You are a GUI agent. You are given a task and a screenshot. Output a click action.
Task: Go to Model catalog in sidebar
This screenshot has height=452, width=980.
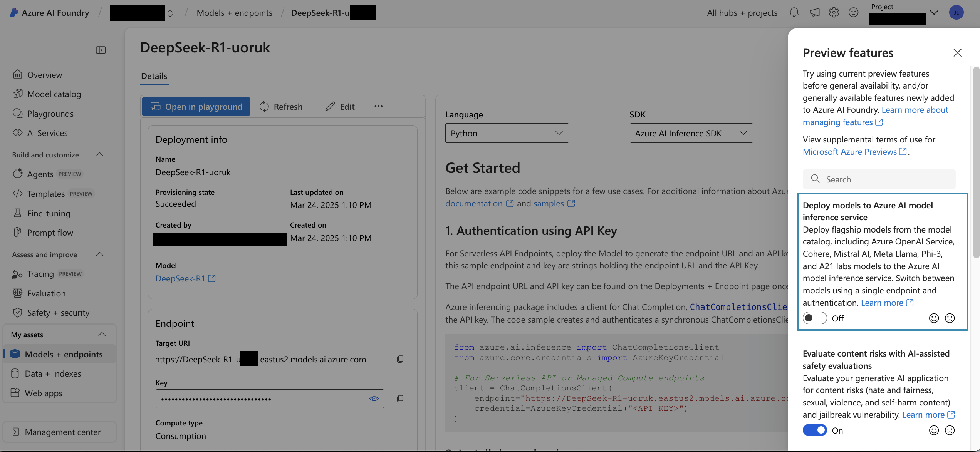click(x=54, y=94)
